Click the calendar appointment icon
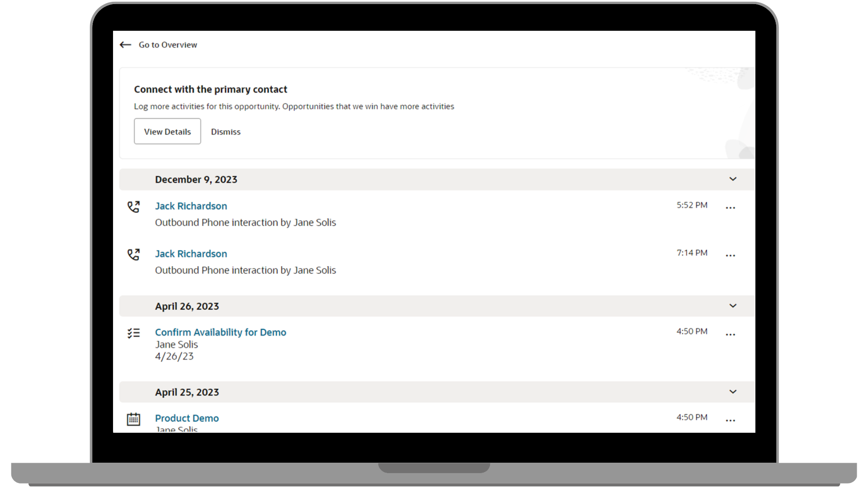Image resolution: width=868 pixels, height=488 pixels. pos(133,419)
